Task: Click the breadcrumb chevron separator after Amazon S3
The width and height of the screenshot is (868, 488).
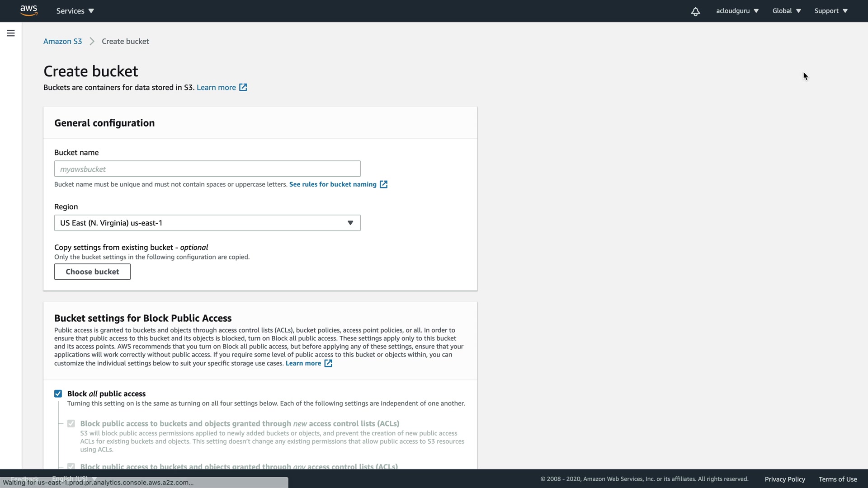Action: click(92, 42)
